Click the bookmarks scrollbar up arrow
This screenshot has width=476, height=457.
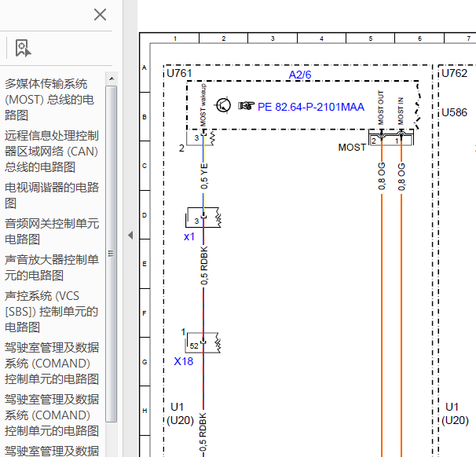(112, 79)
